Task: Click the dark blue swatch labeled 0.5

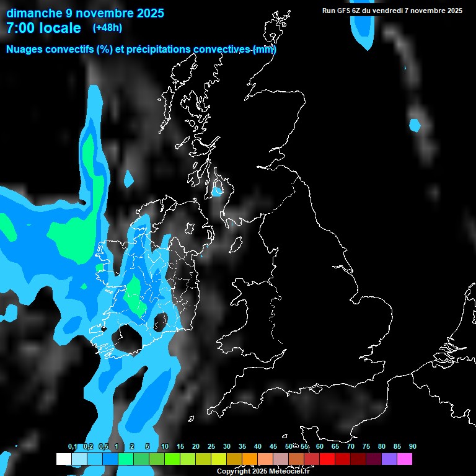Action: (110, 459)
